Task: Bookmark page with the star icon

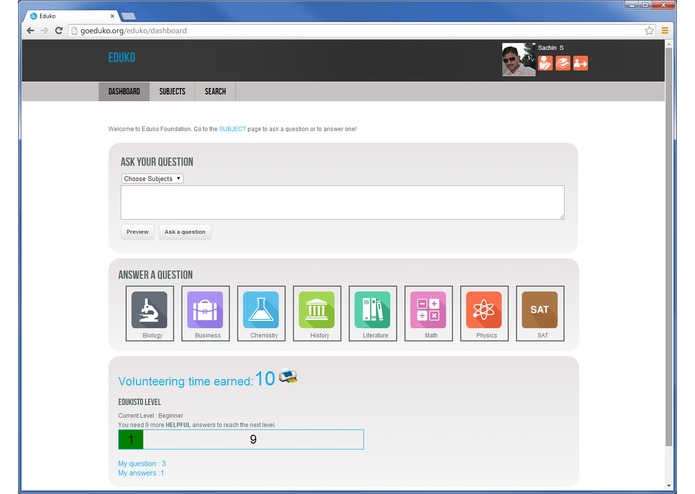Action: (x=649, y=31)
